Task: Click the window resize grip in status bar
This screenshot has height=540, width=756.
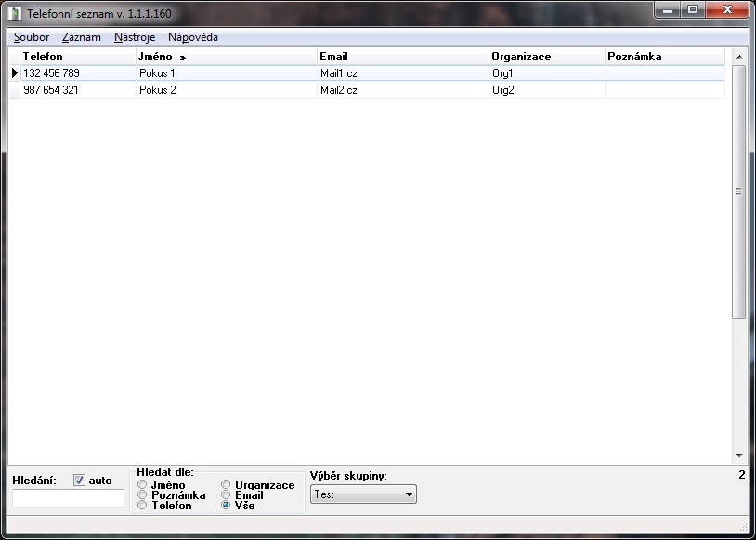Action: click(x=742, y=526)
